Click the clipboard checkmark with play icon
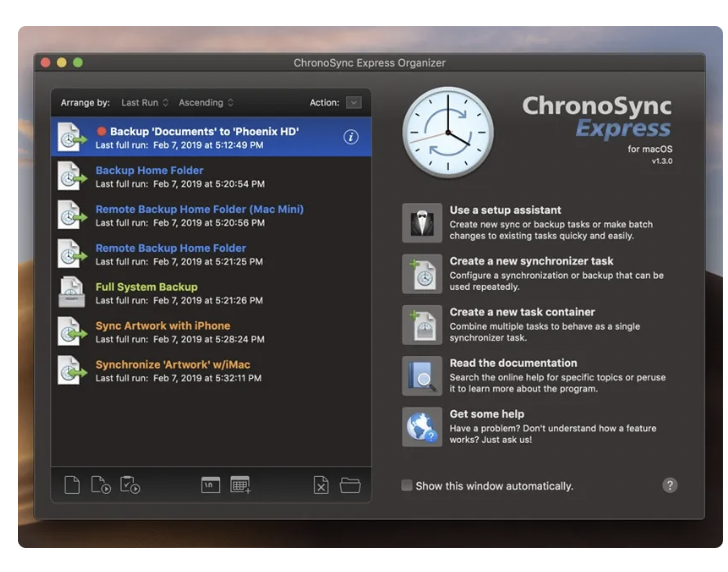 click(x=130, y=485)
